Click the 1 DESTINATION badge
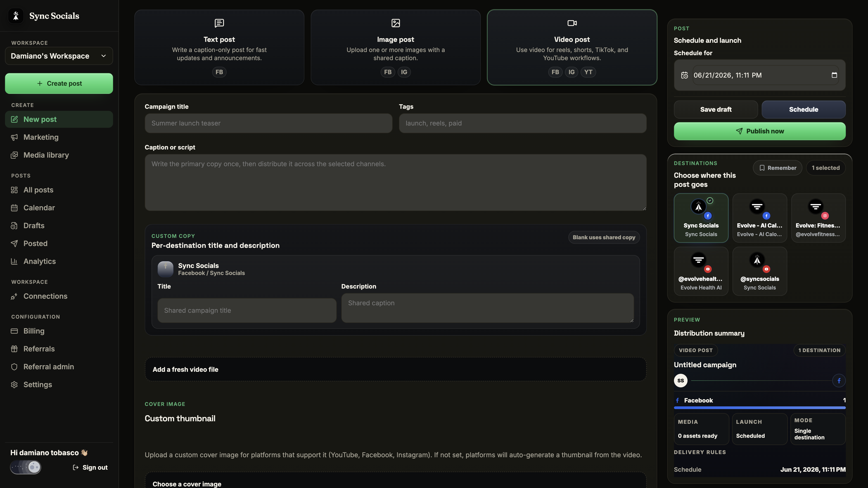This screenshot has width=868, height=488. click(x=819, y=351)
